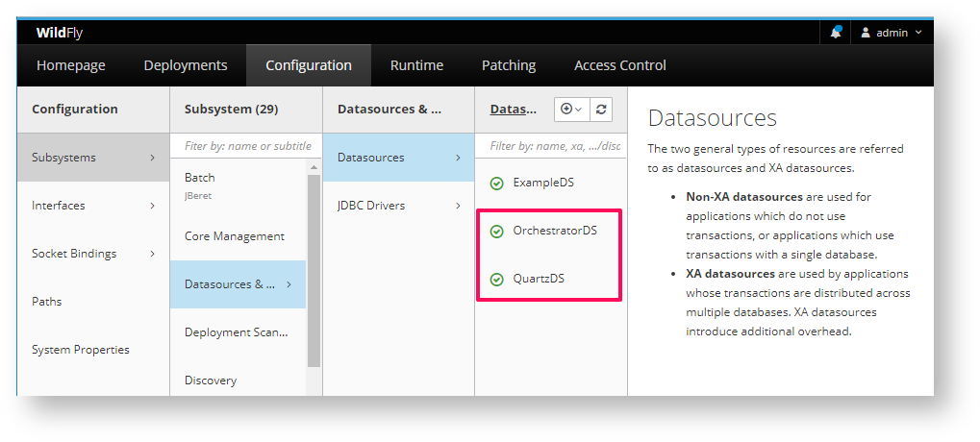
Task: Click the subsystem list scrollbar
Action: 314,271
